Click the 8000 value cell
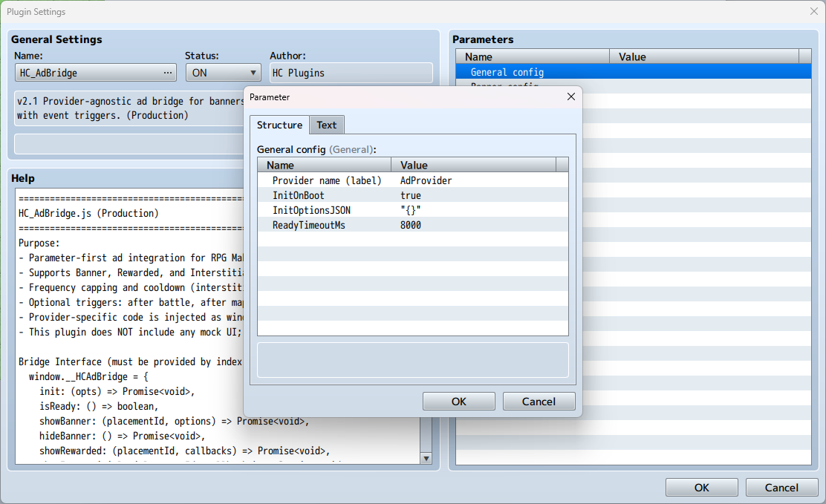 [x=410, y=225]
